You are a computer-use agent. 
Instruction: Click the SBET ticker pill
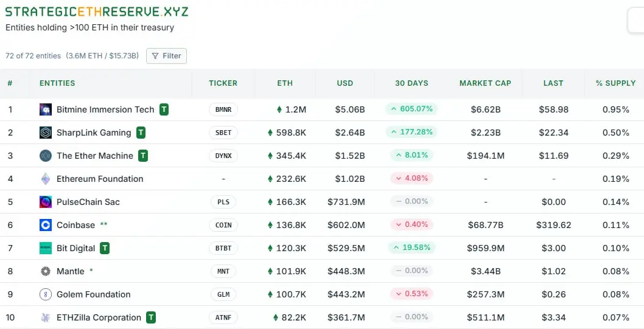coord(223,133)
